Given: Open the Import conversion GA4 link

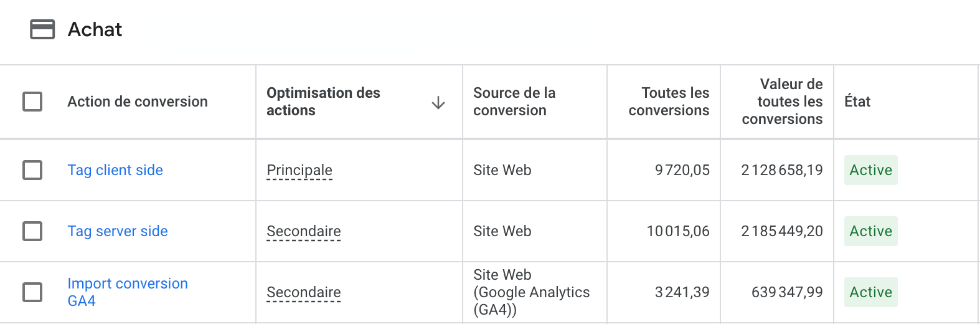Looking at the screenshot, I should (128, 292).
